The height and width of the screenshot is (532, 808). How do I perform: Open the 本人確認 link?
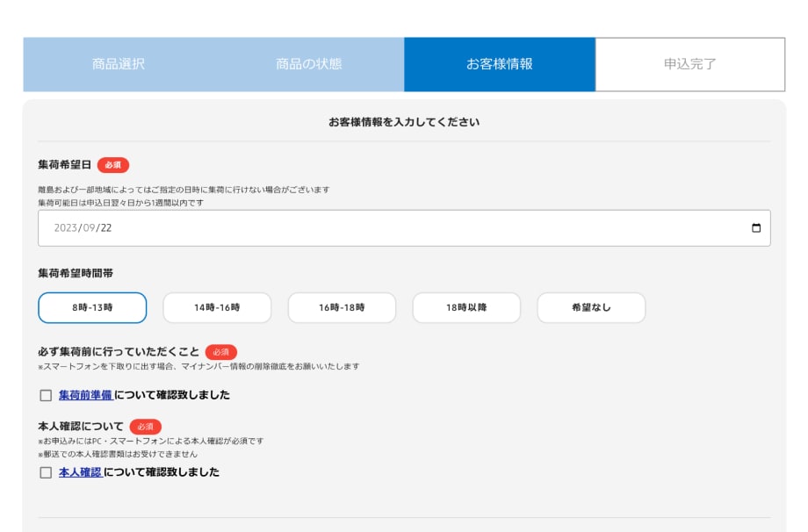pyautogui.click(x=80, y=472)
